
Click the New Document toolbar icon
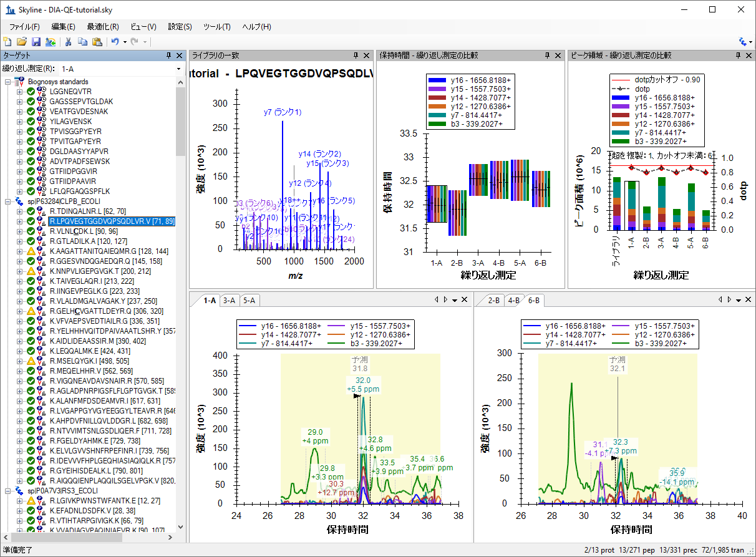(x=7, y=42)
